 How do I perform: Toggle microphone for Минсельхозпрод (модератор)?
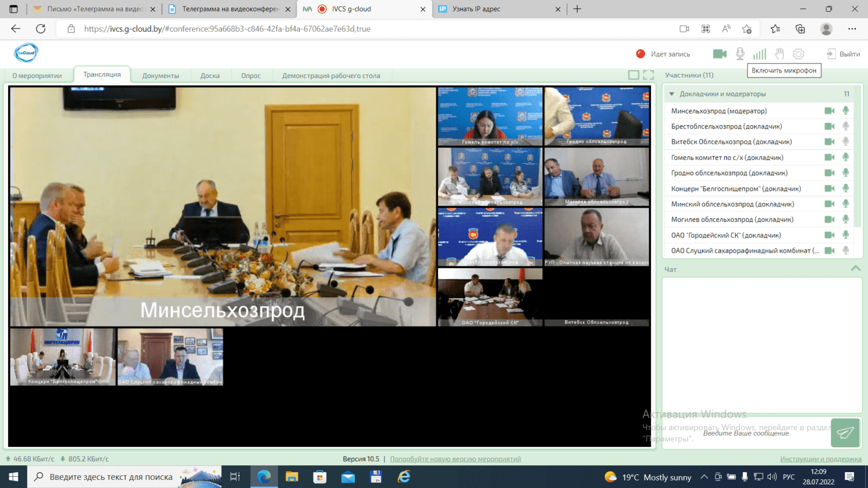tap(845, 111)
